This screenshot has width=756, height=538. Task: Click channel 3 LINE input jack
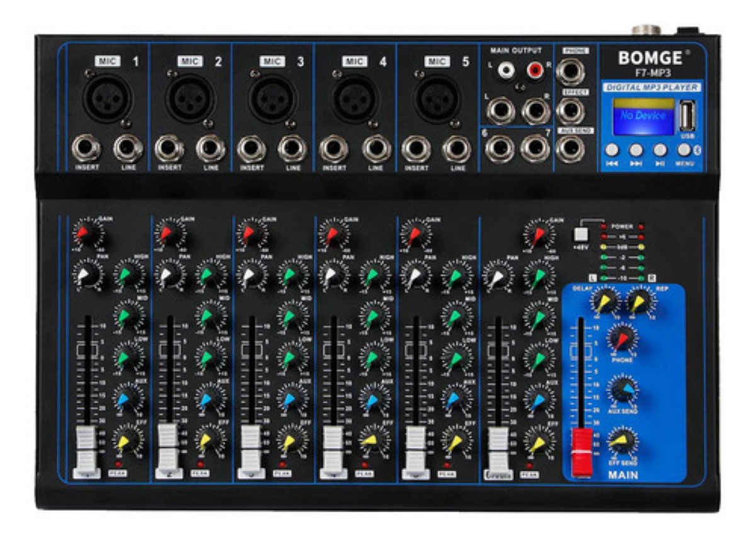[x=292, y=146]
